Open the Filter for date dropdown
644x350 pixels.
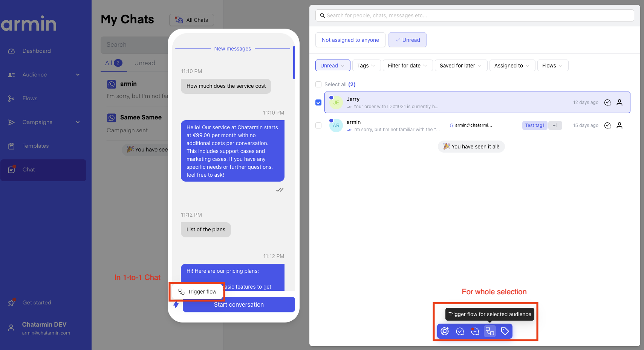coord(407,66)
